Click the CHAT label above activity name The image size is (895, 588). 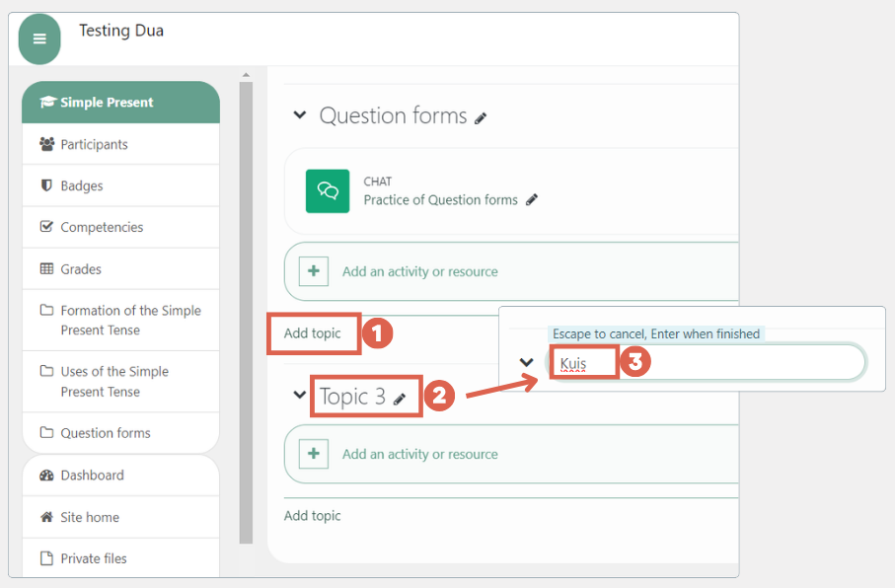click(377, 182)
